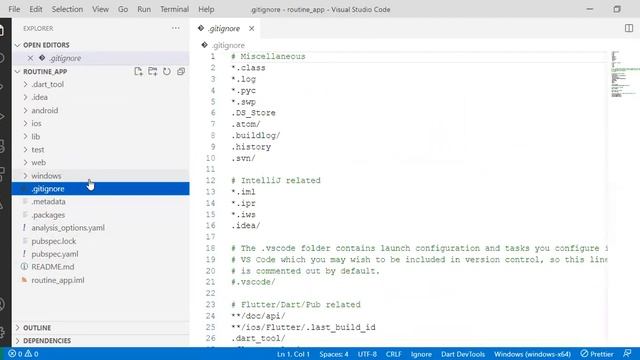Collapse all folders in explorer

click(181, 71)
